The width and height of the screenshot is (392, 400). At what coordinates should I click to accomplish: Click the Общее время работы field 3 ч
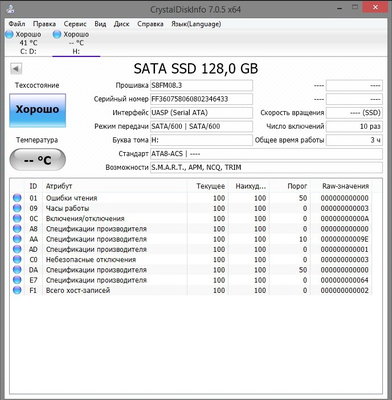point(354,140)
